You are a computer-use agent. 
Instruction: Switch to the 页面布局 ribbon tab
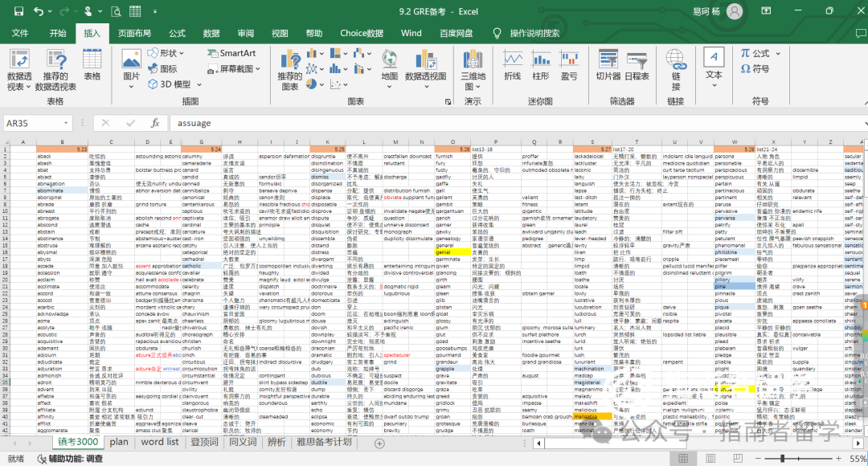point(134,33)
